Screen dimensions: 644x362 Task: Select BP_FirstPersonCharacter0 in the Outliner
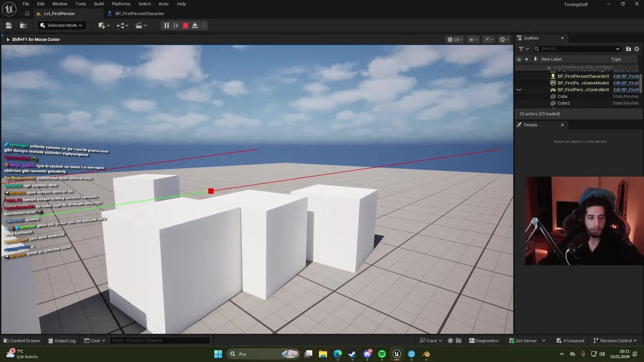tap(583, 76)
